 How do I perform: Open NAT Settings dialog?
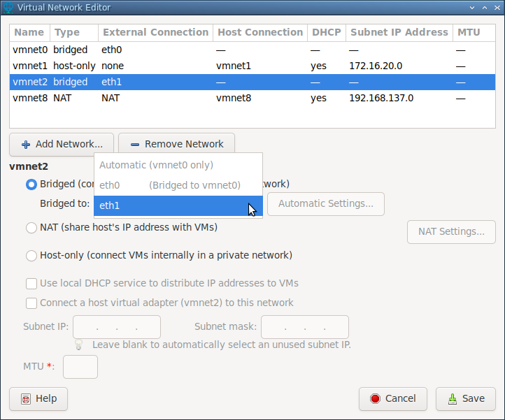451,232
